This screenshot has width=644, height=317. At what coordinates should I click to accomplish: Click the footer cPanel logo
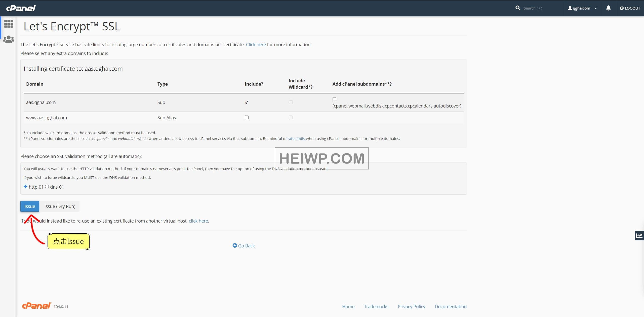coord(37,306)
